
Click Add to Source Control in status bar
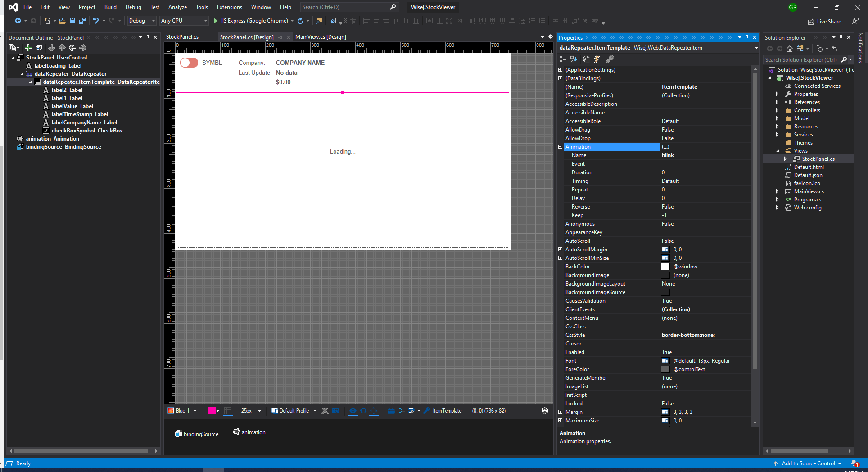(x=808, y=463)
